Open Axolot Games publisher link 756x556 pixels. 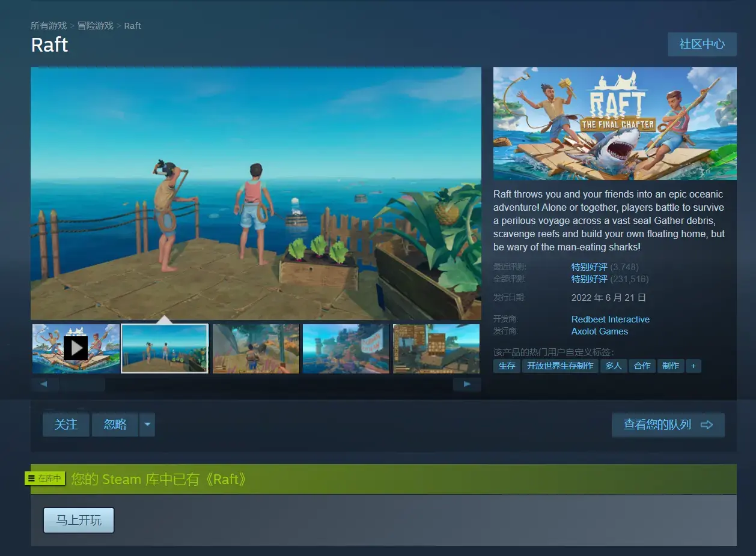[x=600, y=331]
